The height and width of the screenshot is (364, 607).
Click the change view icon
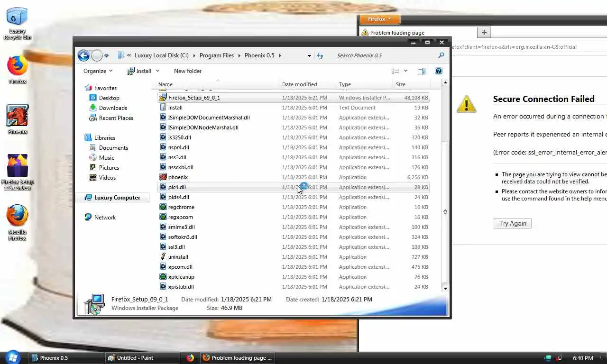coord(395,71)
